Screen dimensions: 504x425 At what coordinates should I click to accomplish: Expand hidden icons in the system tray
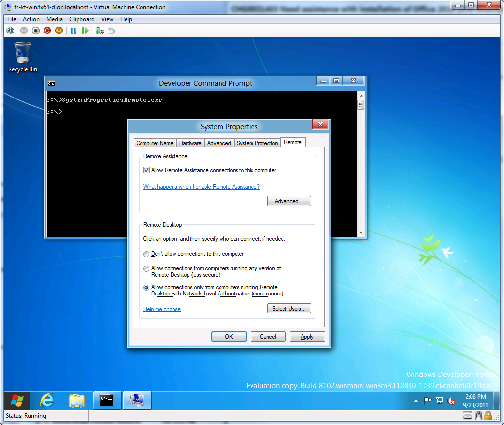point(416,401)
